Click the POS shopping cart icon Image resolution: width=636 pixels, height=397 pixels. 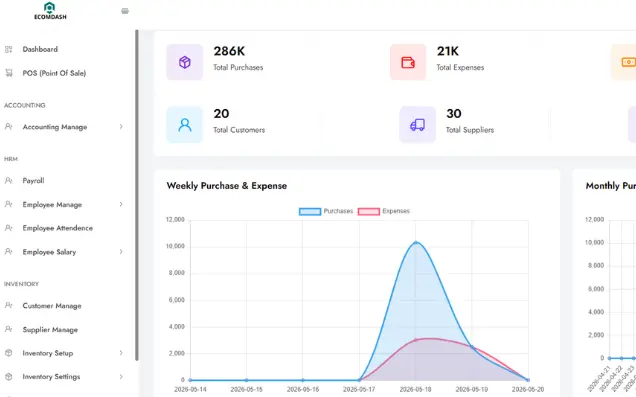[9, 73]
